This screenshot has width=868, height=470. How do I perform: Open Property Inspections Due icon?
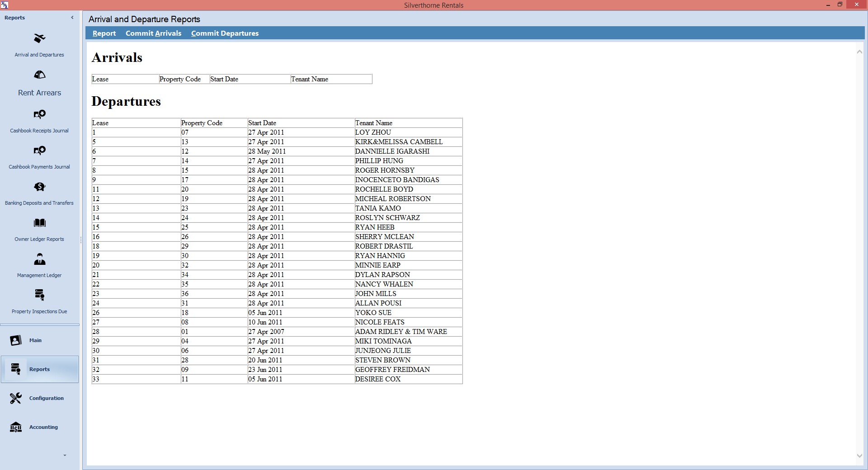(x=39, y=296)
